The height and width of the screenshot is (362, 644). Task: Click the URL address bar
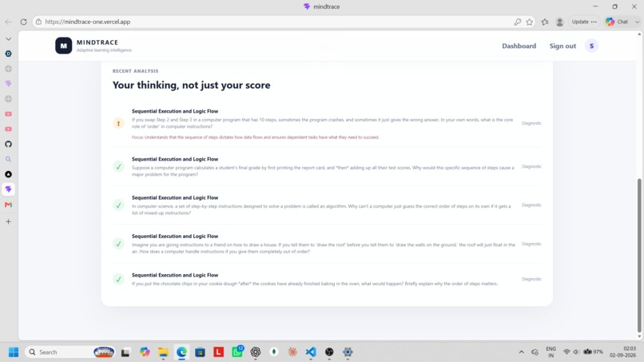coord(271,22)
